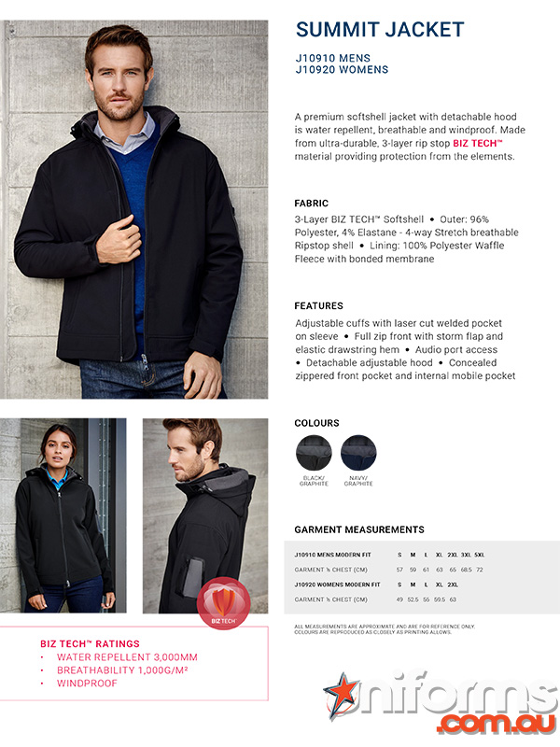The width and height of the screenshot is (560, 747).
Task: Click the Black/Graphite colour swatch
Action: [x=314, y=453]
